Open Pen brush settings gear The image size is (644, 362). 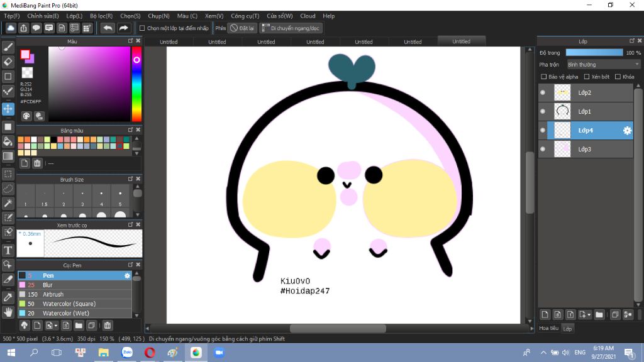[127, 276]
